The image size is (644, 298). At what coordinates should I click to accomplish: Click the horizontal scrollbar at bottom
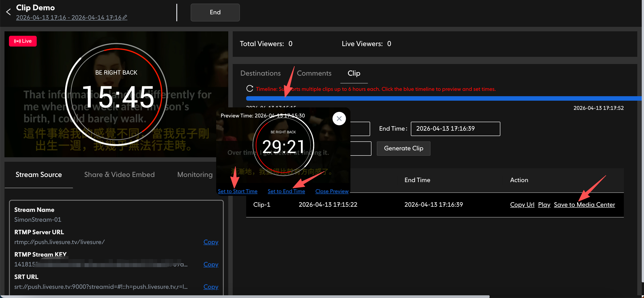[x=245, y=296]
